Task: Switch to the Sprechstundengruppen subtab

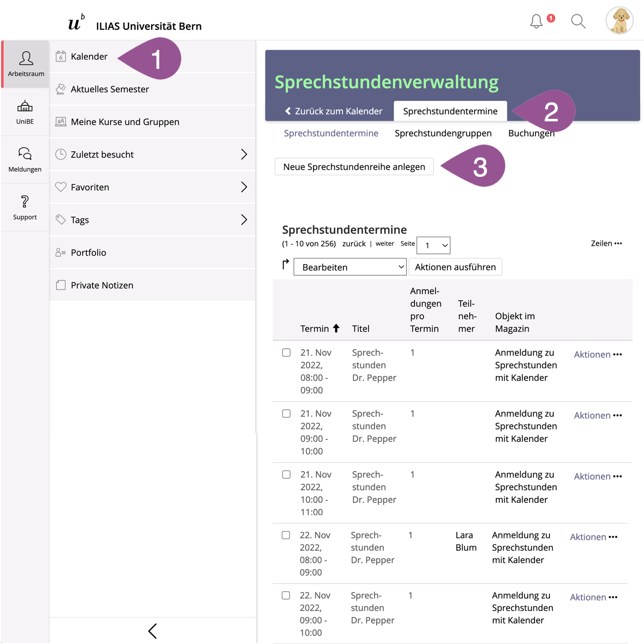Action: pyautogui.click(x=443, y=133)
